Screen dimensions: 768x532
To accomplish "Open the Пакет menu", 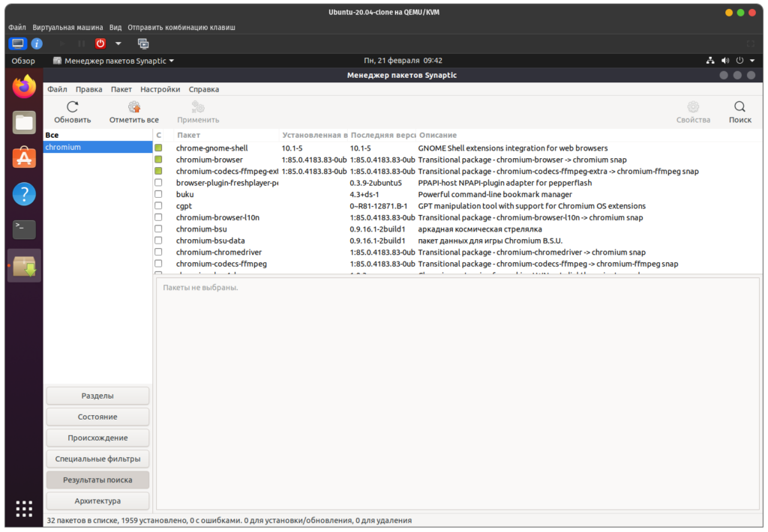I will [x=121, y=89].
